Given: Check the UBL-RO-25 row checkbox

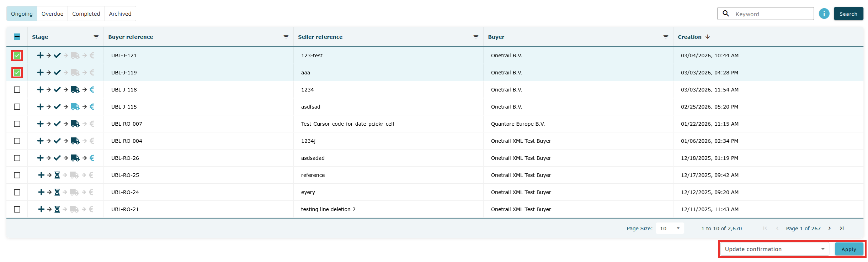Looking at the screenshot, I should click(x=17, y=175).
